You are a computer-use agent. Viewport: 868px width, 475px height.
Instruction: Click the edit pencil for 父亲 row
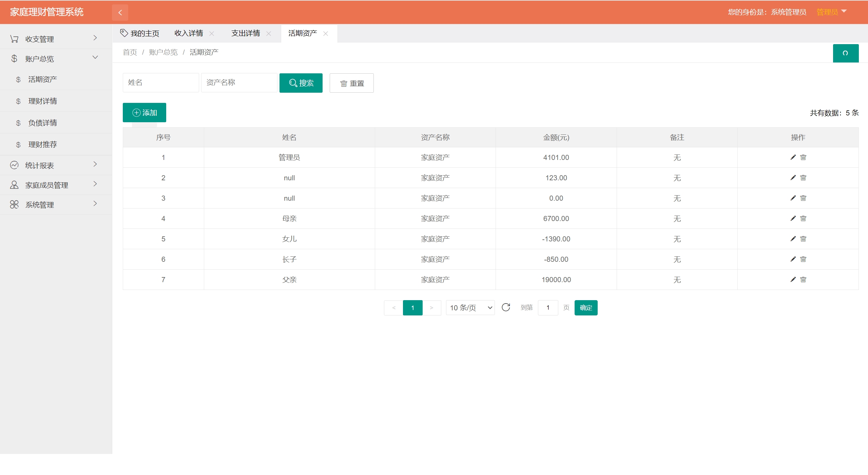[793, 279]
